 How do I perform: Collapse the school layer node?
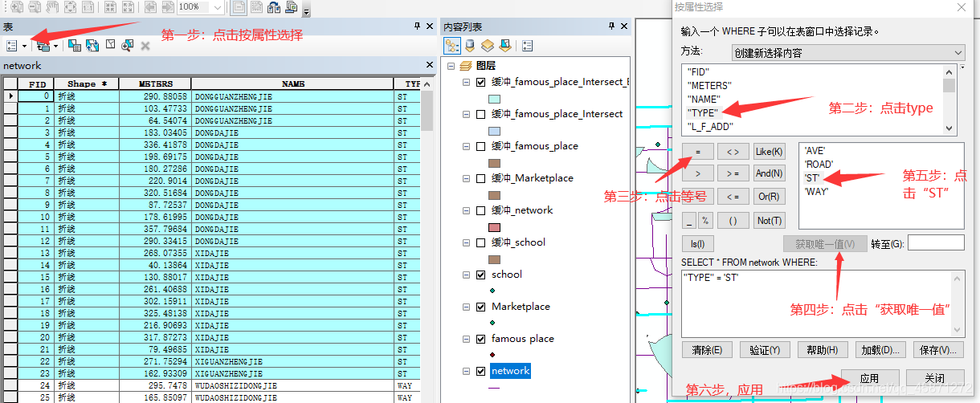467,275
